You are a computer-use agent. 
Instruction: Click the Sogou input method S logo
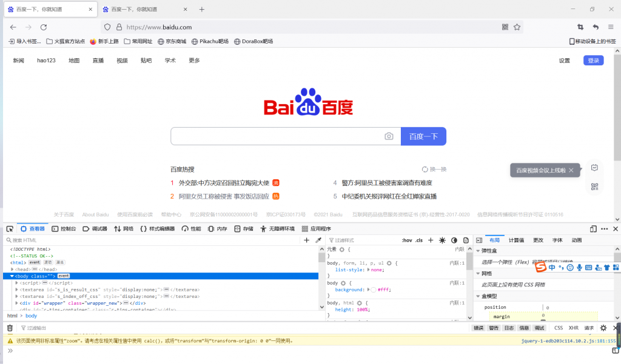(x=540, y=267)
